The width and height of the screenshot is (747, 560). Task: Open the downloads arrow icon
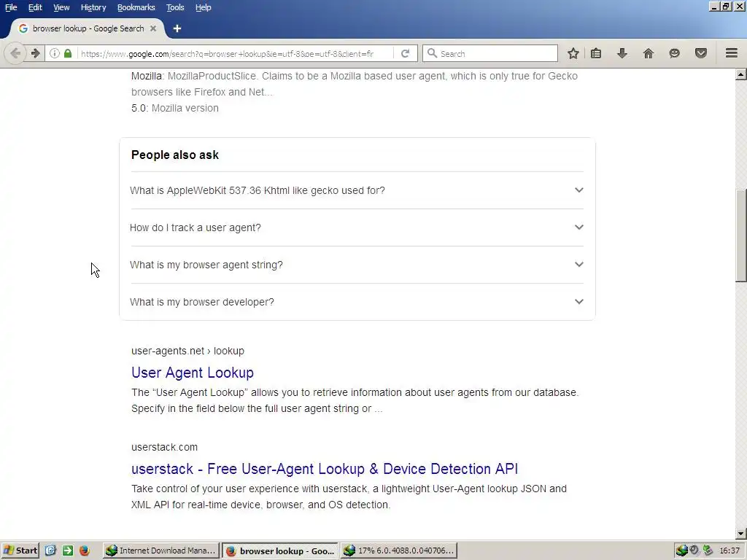coord(622,53)
